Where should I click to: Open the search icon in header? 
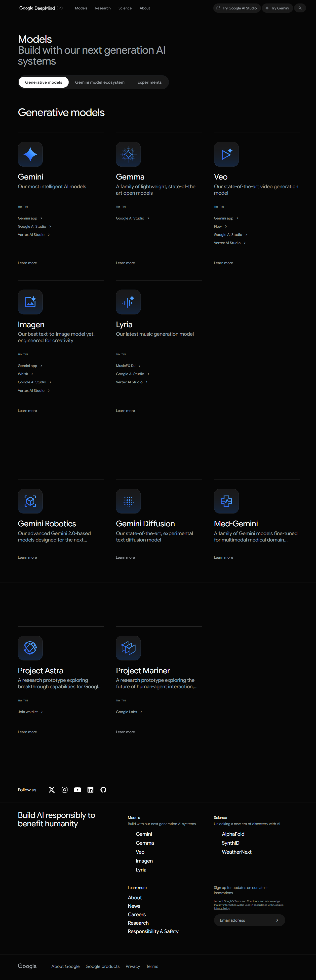(x=300, y=8)
